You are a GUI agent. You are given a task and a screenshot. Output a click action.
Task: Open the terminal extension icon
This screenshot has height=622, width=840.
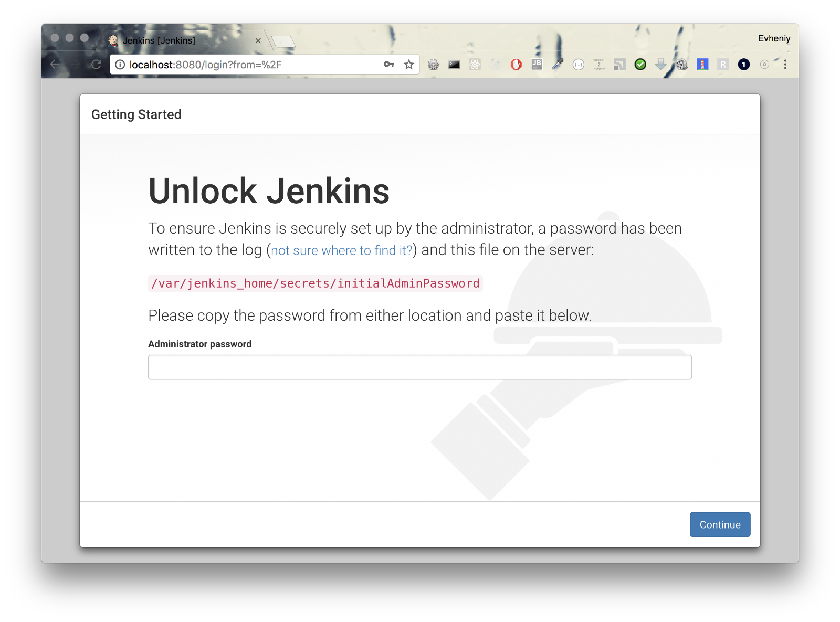454,65
